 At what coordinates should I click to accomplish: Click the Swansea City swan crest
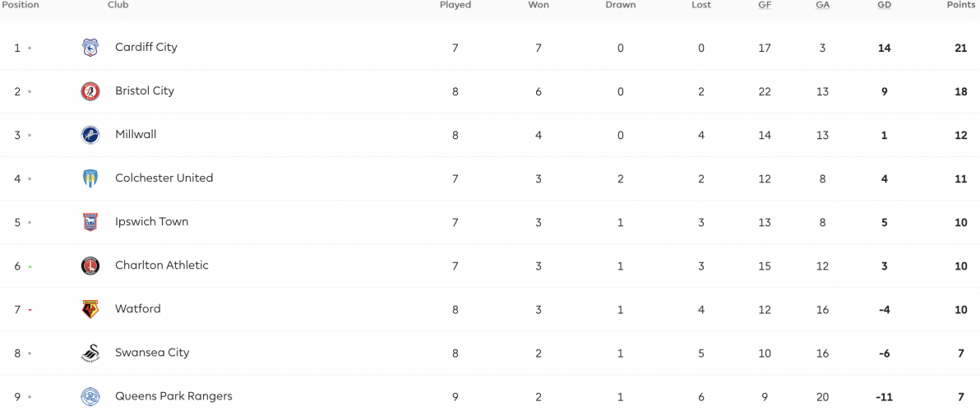[90, 353]
